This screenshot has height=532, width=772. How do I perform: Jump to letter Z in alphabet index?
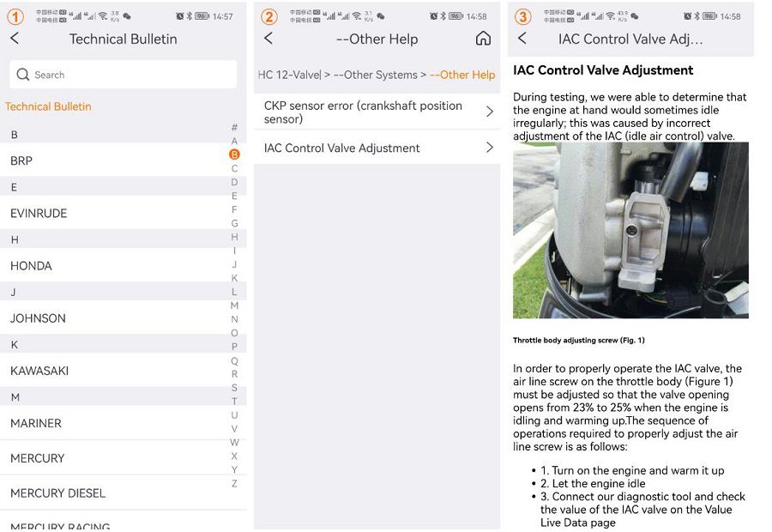pos(234,483)
